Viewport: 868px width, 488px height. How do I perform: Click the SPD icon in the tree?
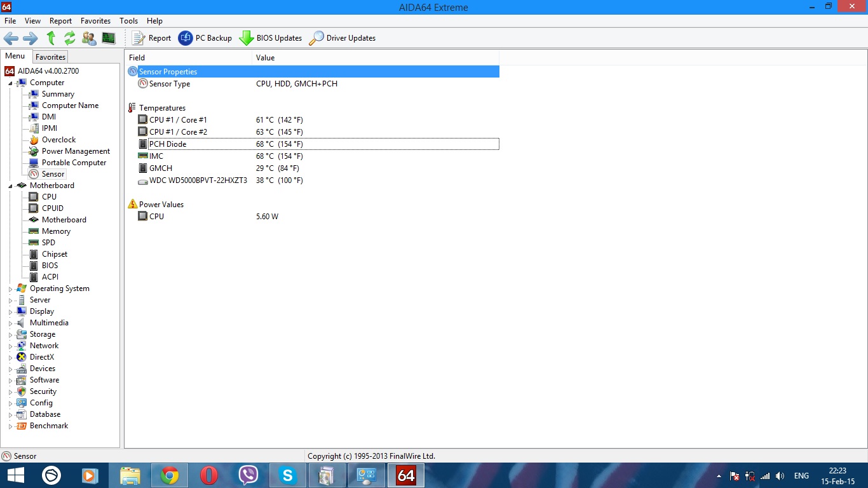(34, 243)
